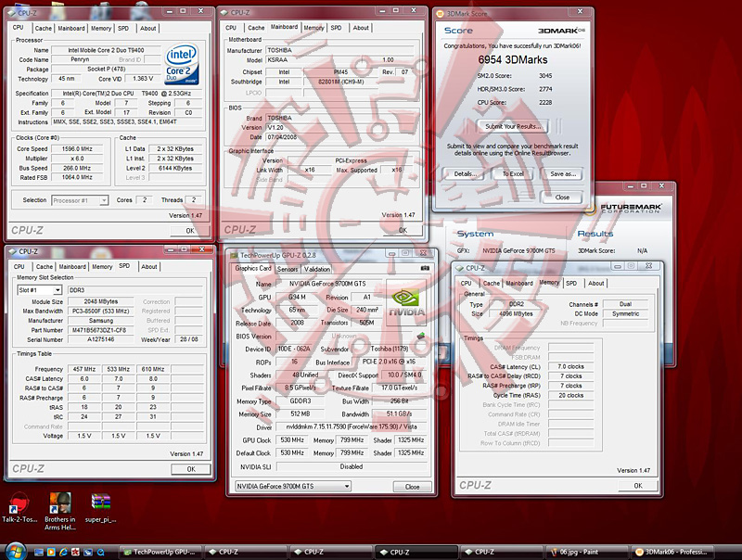The height and width of the screenshot is (560, 742).
Task: Open SPD tab in CPU-Z memory window
Action: pos(571,284)
